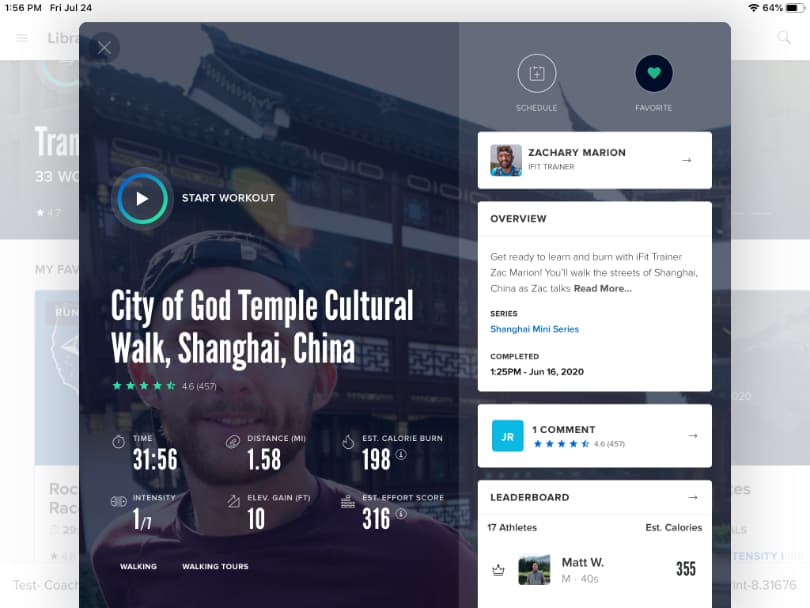
Task: Open Zachary Marion trainer profile arrow
Action: pos(686,160)
